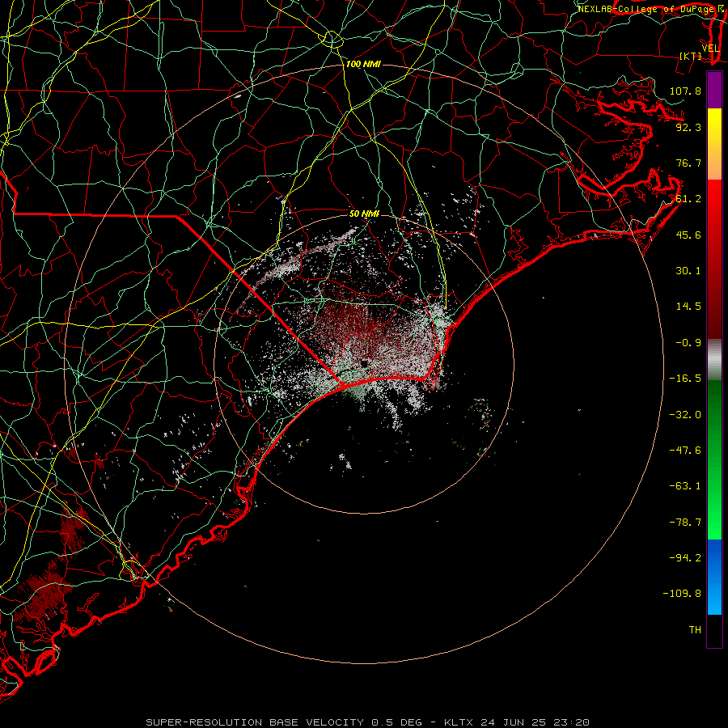Select the 30.1 legend value
The height and width of the screenshot is (728, 728).
[688, 271]
